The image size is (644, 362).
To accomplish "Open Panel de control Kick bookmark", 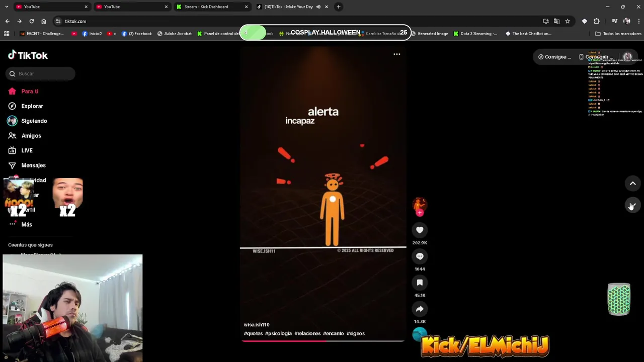I will 218,34.
